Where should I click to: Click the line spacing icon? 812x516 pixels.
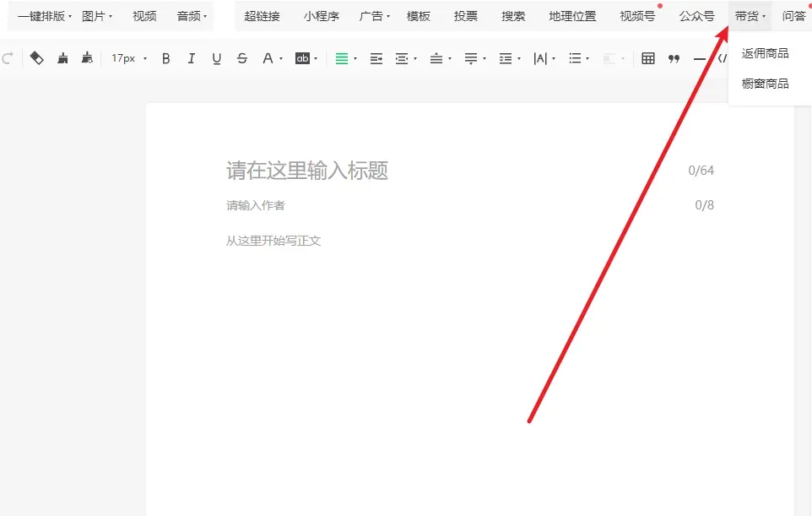tap(506, 58)
